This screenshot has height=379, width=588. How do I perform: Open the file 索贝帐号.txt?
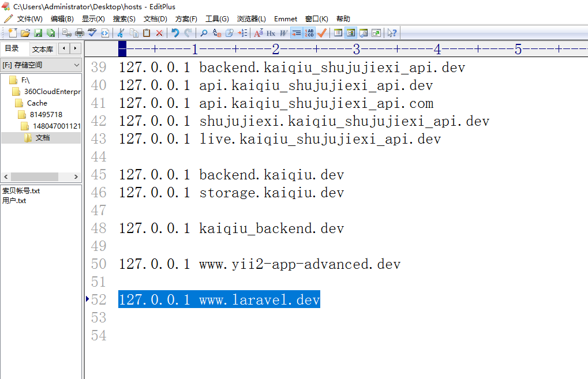21,191
